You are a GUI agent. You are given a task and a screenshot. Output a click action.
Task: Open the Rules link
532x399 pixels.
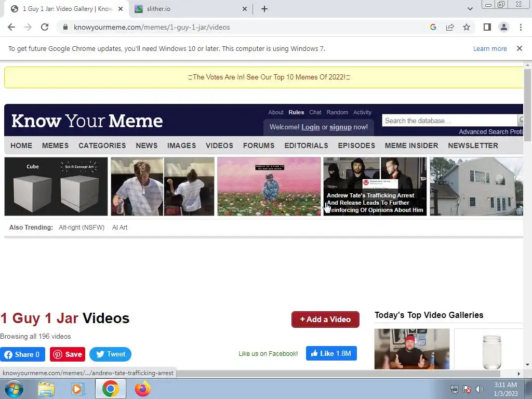click(296, 112)
